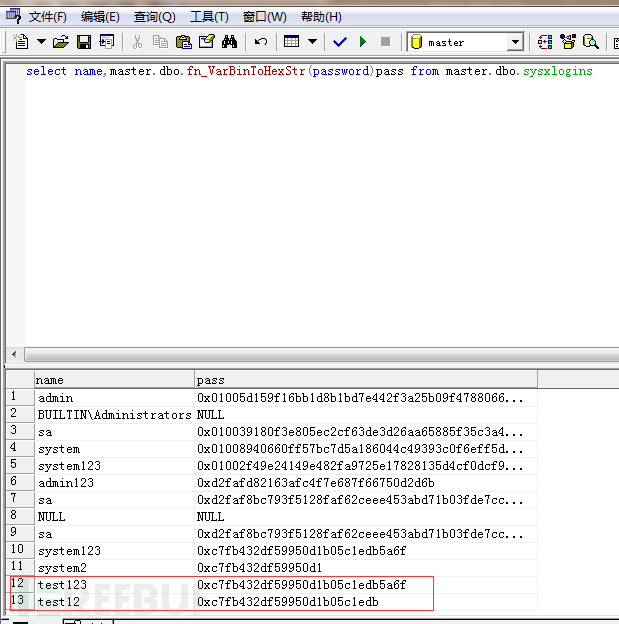Open the 文件(F) menu
The height and width of the screenshot is (624, 619).
tap(48, 17)
